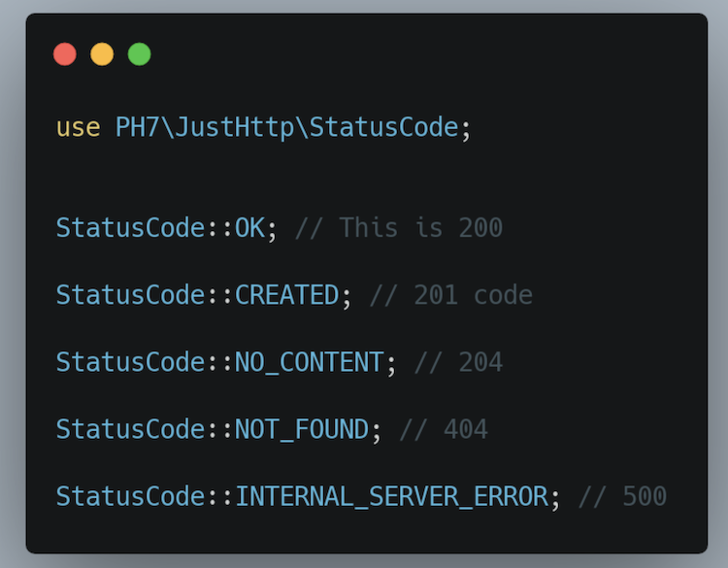Click the yellow 'use' keyword

(78, 127)
